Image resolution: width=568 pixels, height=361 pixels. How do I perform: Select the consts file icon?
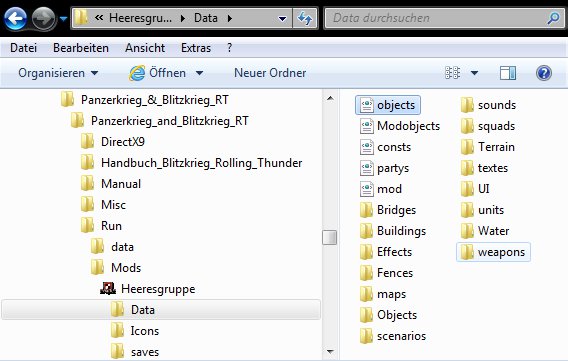(x=367, y=147)
